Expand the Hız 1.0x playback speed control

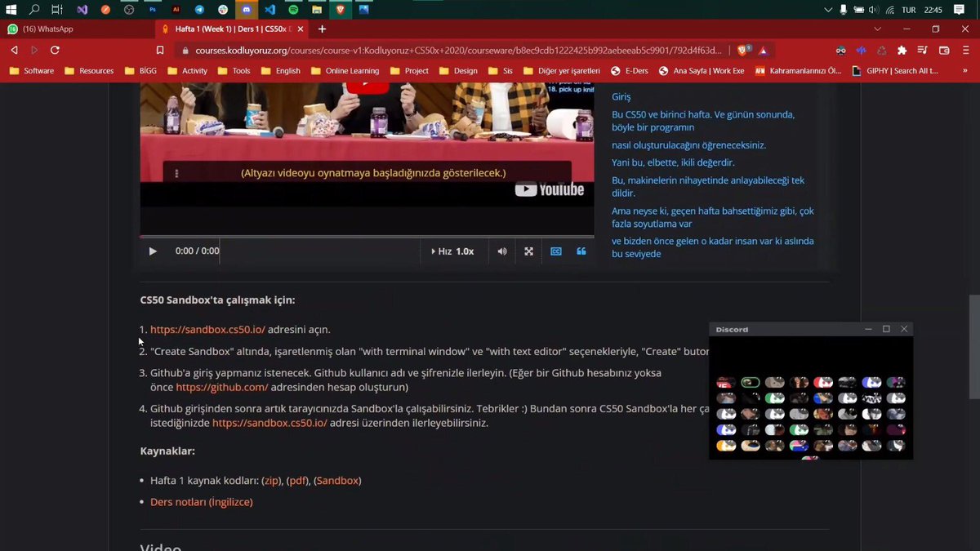pyautogui.click(x=454, y=251)
